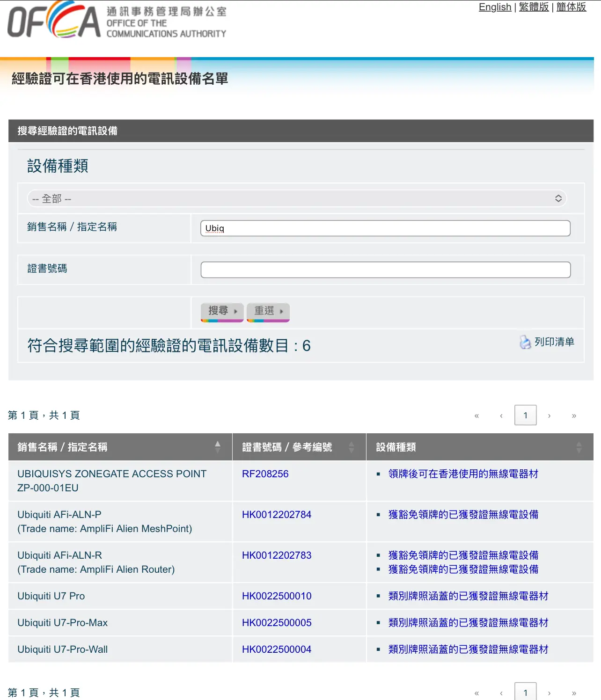The height and width of the screenshot is (700, 601).
Task: Open Ubiquiti U7 Pro entry
Action: (x=51, y=596)
